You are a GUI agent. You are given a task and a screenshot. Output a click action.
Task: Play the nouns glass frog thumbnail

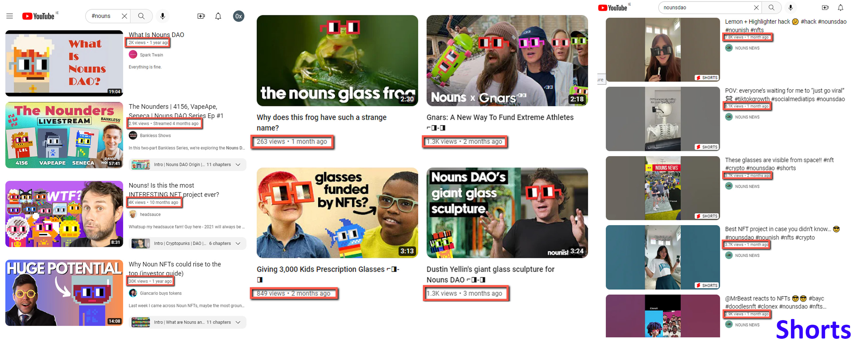(x=337, y=60)
